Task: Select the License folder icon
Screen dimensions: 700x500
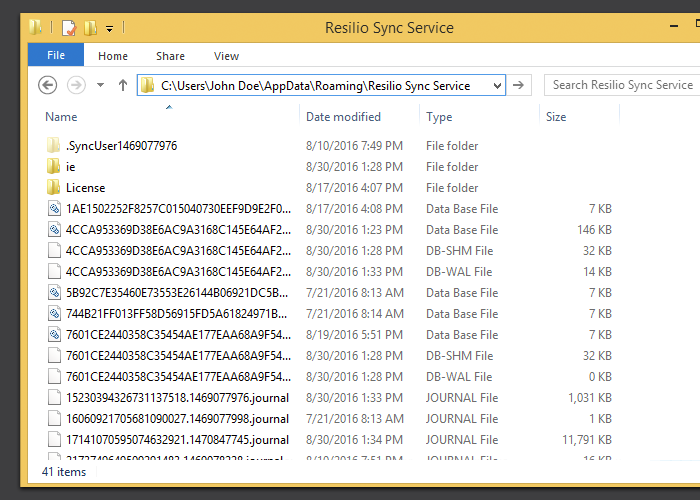Action: click(54, 187)
